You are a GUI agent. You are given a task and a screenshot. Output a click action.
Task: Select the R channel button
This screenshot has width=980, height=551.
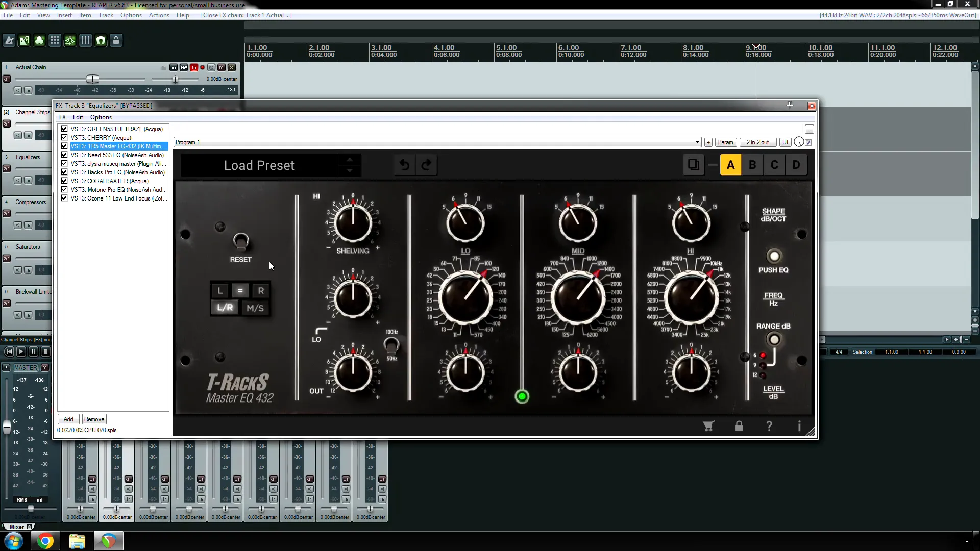261,291
